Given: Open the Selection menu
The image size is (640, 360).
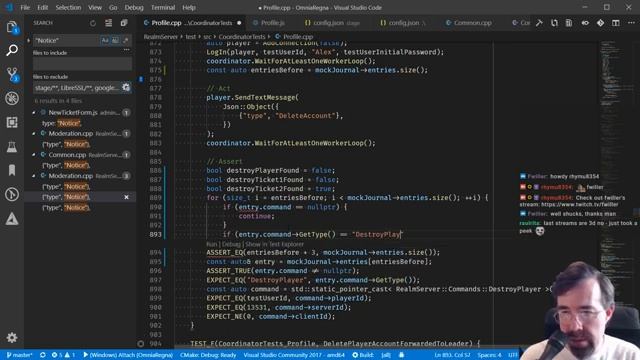Looking at the screenshot, I should [68, 7].
